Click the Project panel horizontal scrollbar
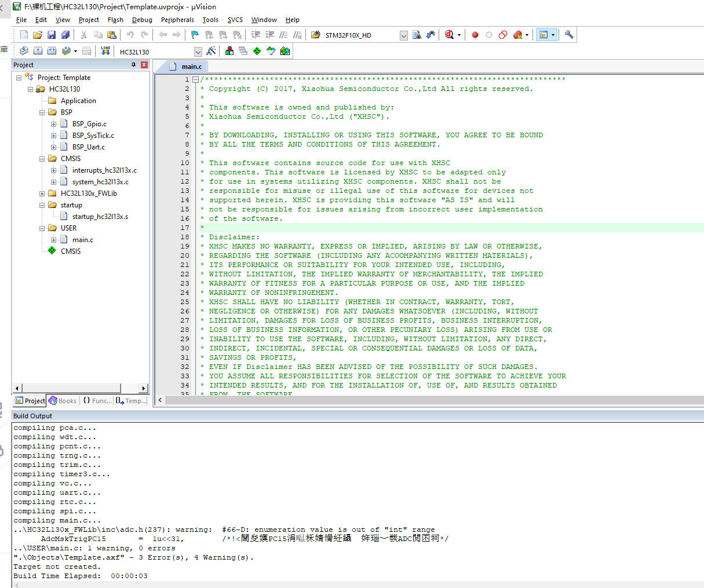The height and width of the screenshot is (588, 704). tap(81, 388)
